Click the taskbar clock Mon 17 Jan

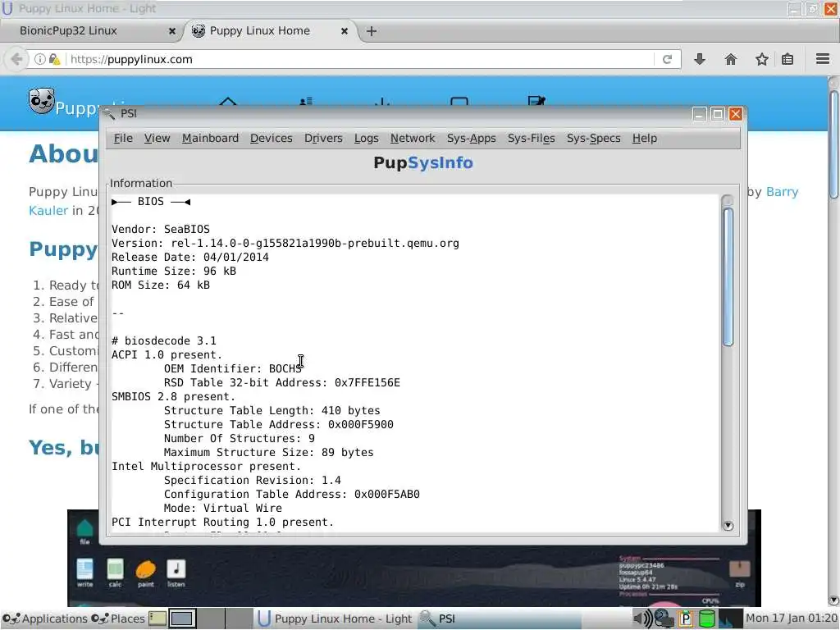[792, 619]
